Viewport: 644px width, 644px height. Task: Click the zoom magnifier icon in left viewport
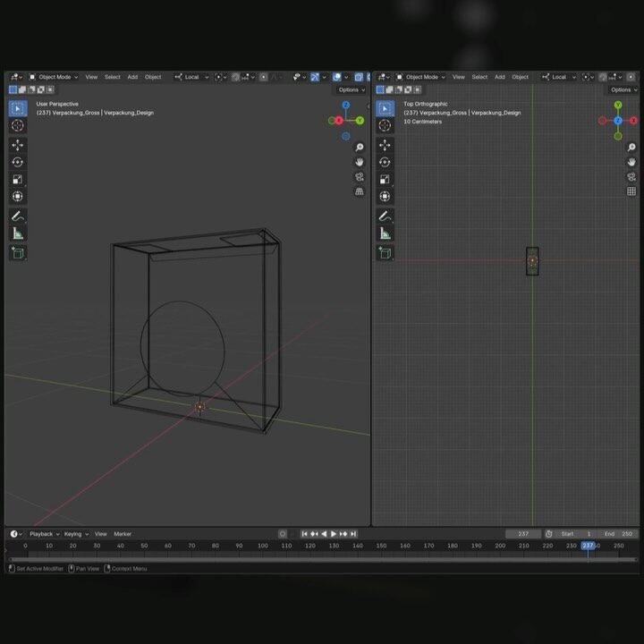[x=360, y=148]
